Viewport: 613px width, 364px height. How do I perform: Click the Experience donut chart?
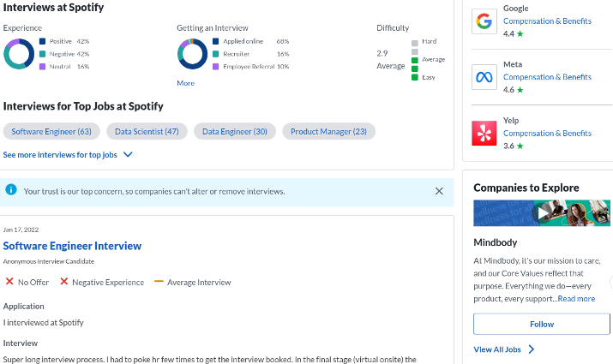point(18,54)
